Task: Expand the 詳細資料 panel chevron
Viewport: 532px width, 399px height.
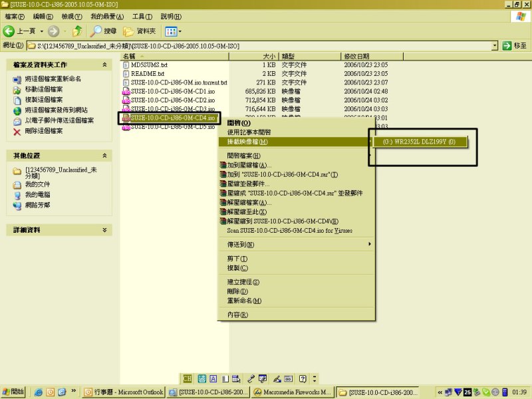Action: click(x=104, y=229)
